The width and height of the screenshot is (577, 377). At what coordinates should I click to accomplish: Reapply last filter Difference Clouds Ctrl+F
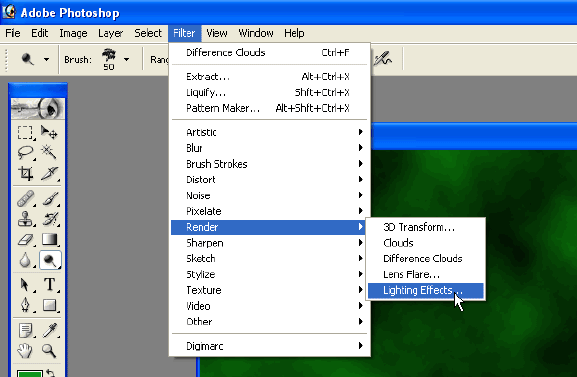click(269, 53)
